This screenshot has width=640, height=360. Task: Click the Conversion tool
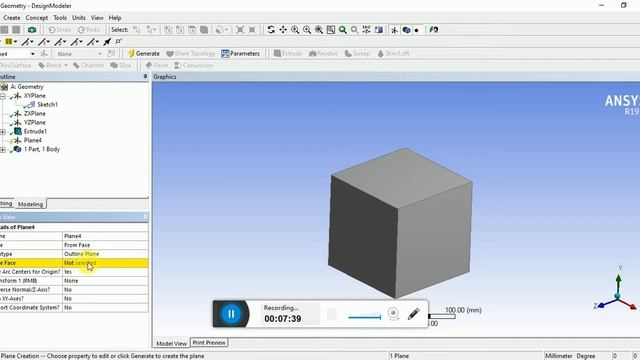[193, 65]
